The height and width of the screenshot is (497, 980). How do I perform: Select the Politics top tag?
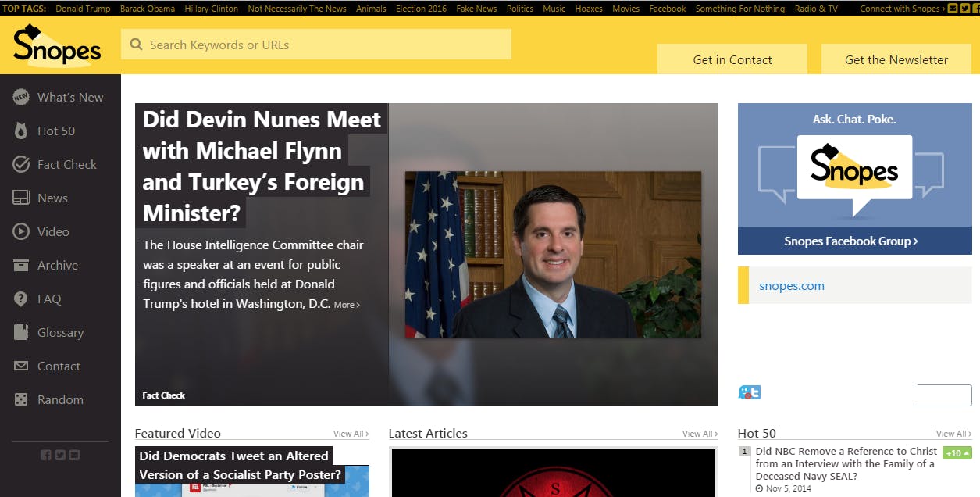coord(520,9)
